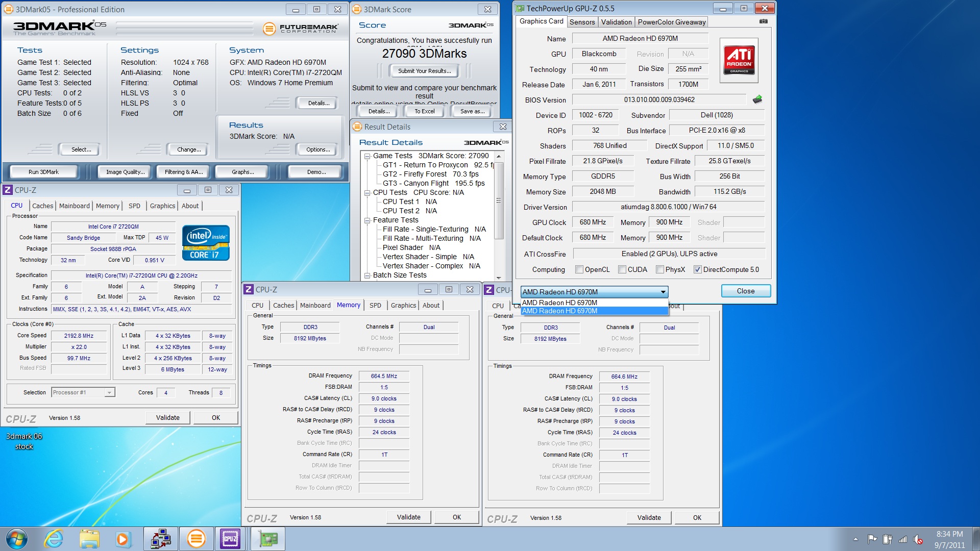Click the 3DMark Score window title icon
The height and width of the screenshot is (551, 980).
357,9
